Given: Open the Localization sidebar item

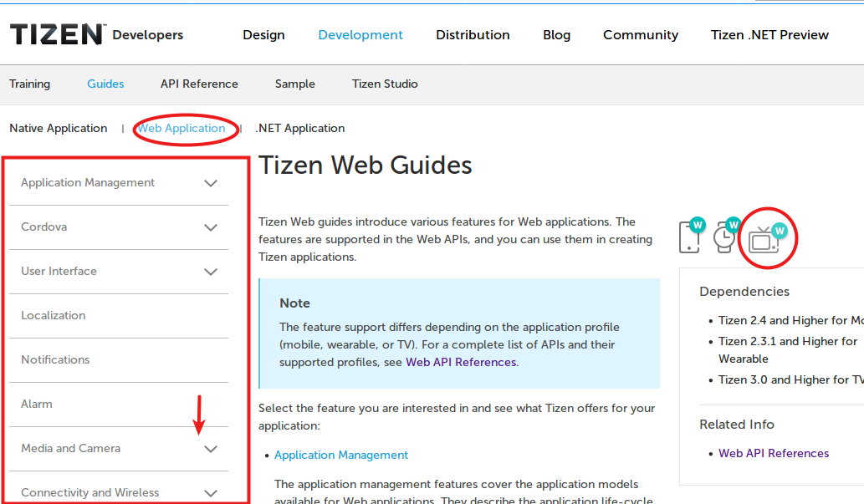Looking at the screenshot, I should point(54,315).
